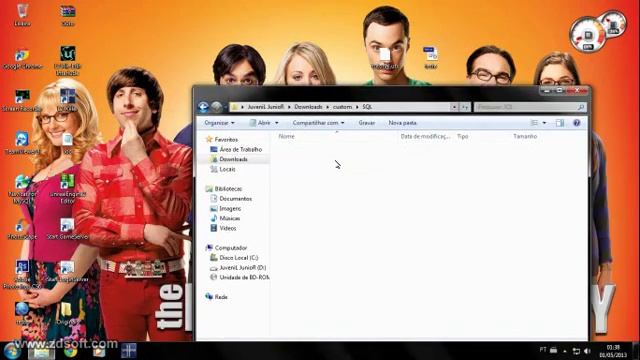640x360 pixels.
Task: Click the network icon in system tray
Action: (x=576, y=351)
